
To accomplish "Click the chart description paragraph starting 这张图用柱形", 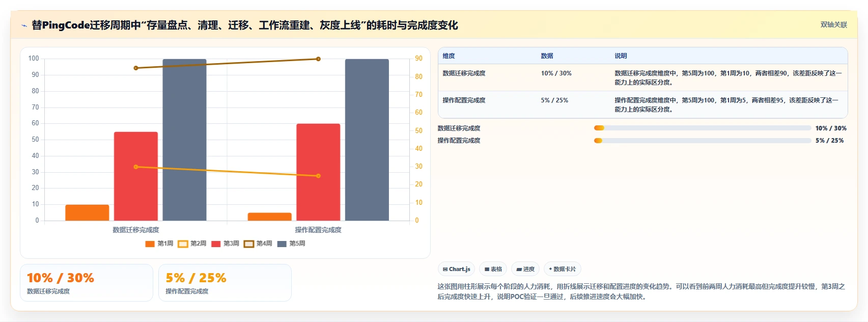I will click(641, 291).
